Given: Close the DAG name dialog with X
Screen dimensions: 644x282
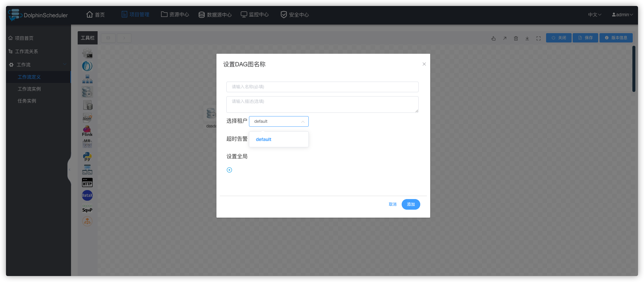Looking at the screenshot, I should (x=424, y=64).
